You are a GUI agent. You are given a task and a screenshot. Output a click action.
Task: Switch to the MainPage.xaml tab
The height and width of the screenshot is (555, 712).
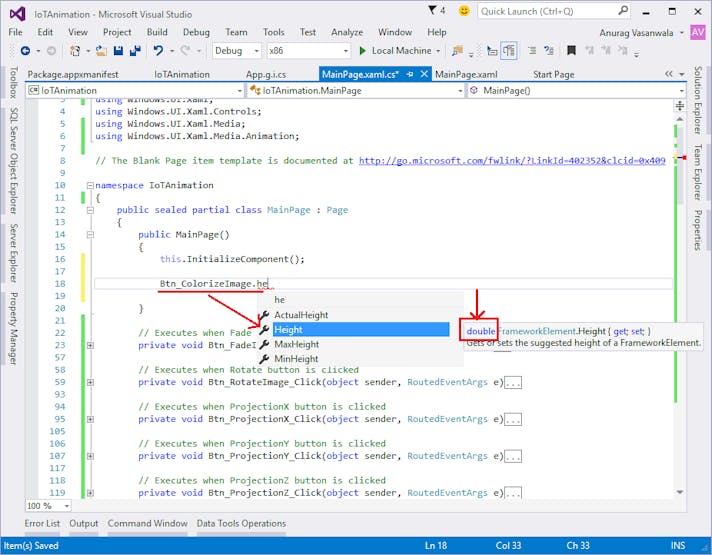(x=466, y=74)
